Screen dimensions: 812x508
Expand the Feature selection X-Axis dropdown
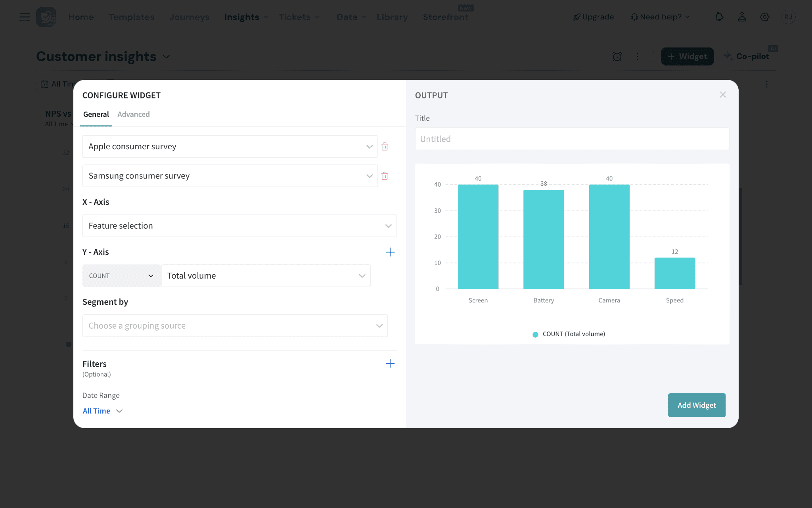coord(239,226)
